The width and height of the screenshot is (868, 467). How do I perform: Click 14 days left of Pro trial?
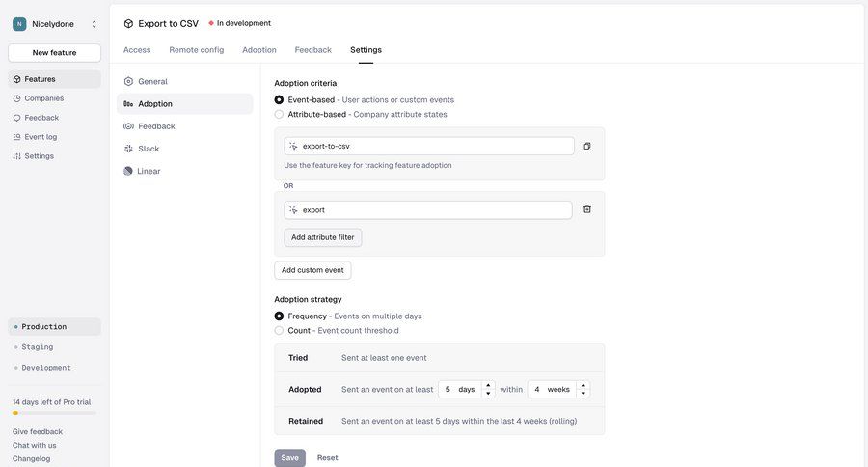click(x=51, y=402)
